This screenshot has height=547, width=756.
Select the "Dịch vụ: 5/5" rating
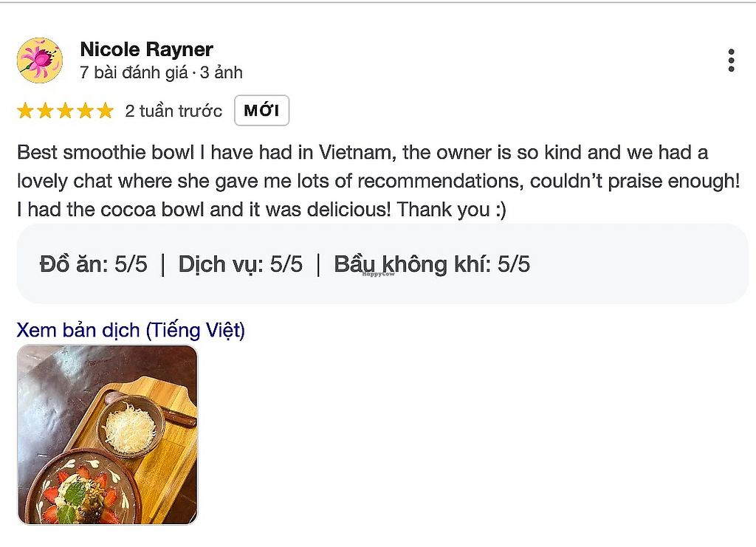tap(241, 264)
